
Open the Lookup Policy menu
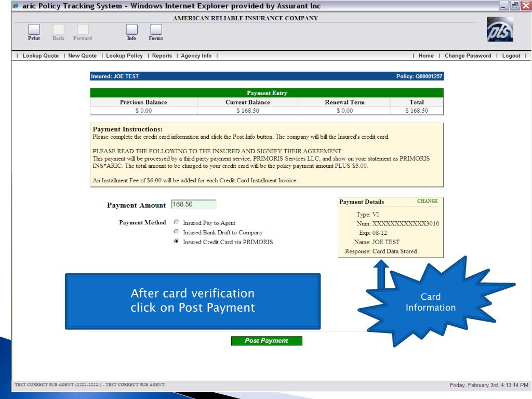click(x=124, y=56)
